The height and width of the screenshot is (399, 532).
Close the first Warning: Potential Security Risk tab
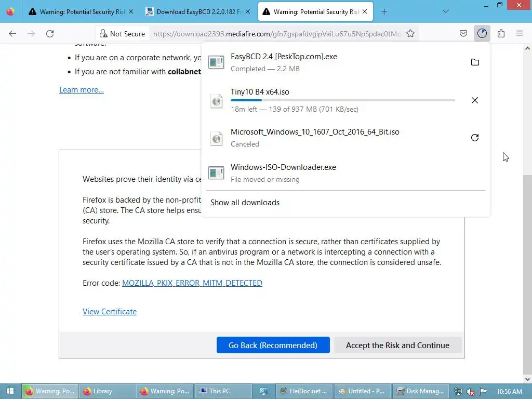click(131, 11)
